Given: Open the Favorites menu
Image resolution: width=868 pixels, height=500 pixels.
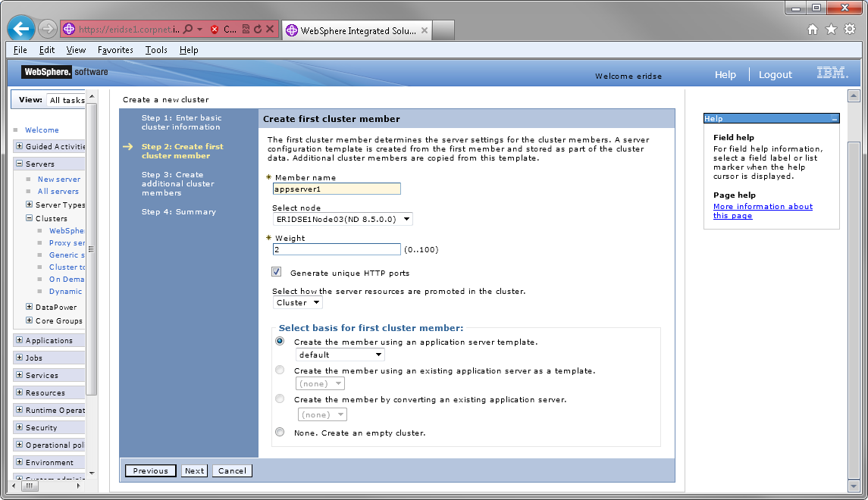Looking at the screenshot, I should (115, 50).
